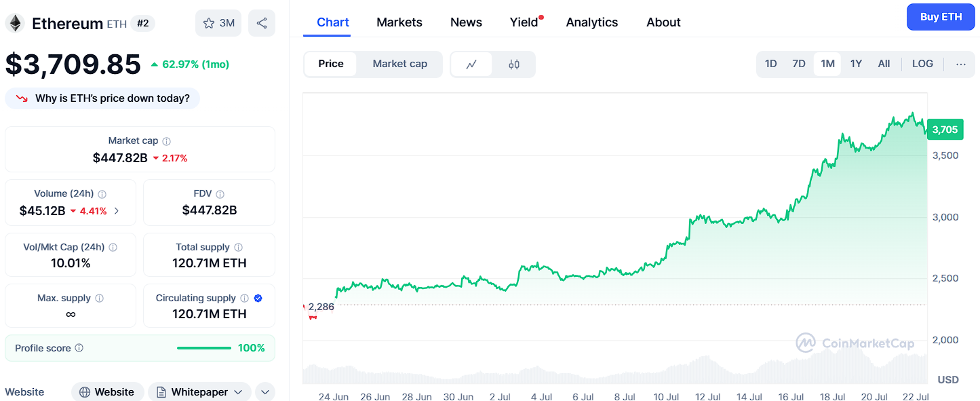Click the globe icon on the Website button
The height and width of the screenshot is (401, 980).
85,392
